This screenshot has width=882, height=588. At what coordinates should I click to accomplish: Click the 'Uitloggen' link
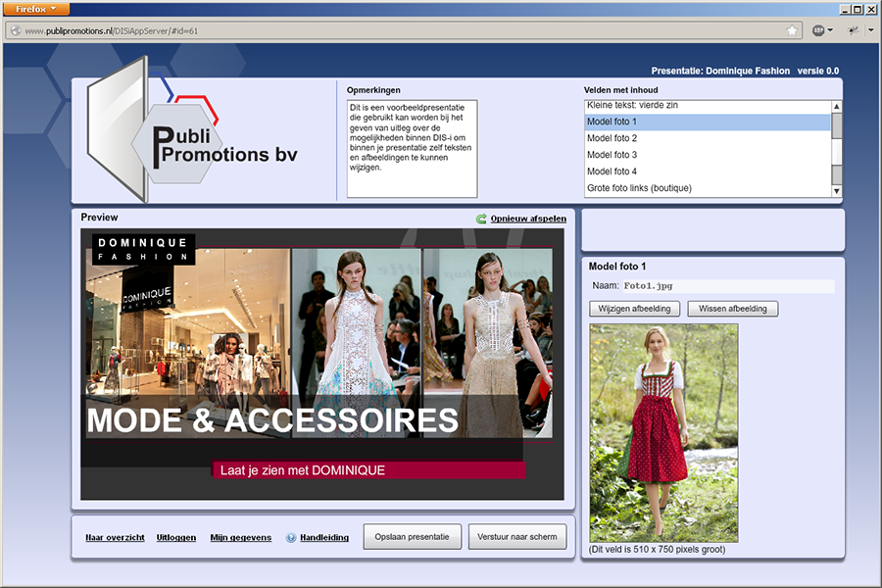click(176, 538)
